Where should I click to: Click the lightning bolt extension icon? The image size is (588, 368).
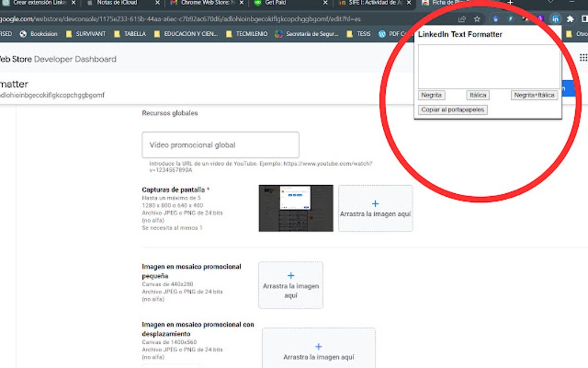click(x=510, y=19)
